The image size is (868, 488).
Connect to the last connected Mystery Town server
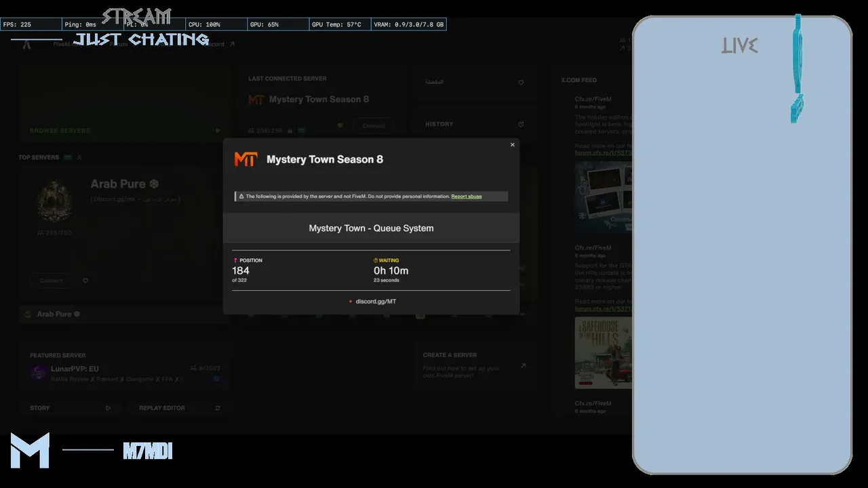click(x=374, y=126)
